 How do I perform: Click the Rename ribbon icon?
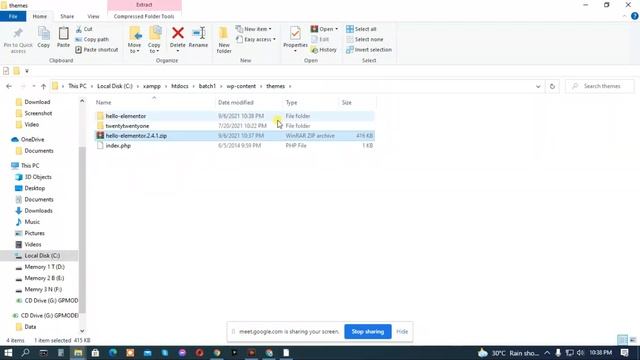tap(198, 38)
